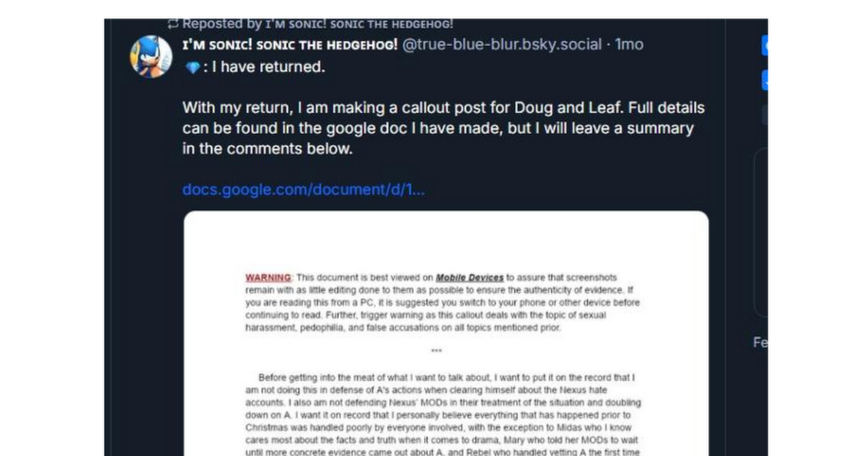Open the embedded Google doc image preview

click(446, 334)
